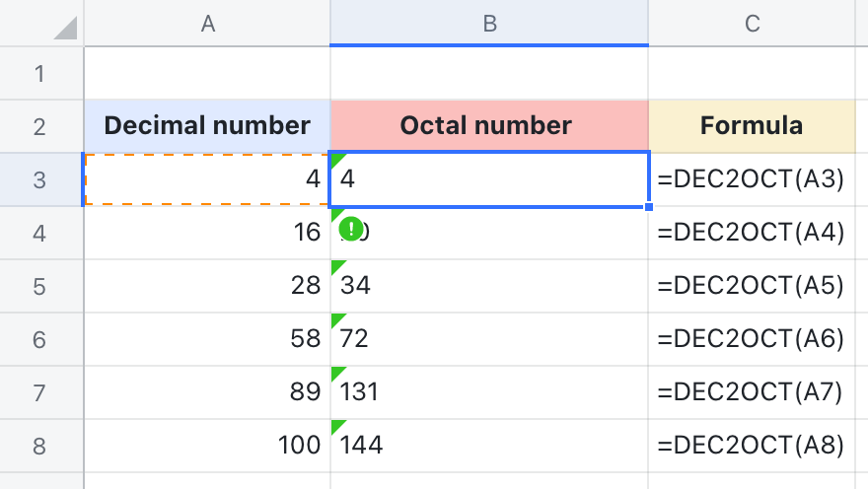Click the cell showing =DEC2OCT(A3)

tap(752, 179)
